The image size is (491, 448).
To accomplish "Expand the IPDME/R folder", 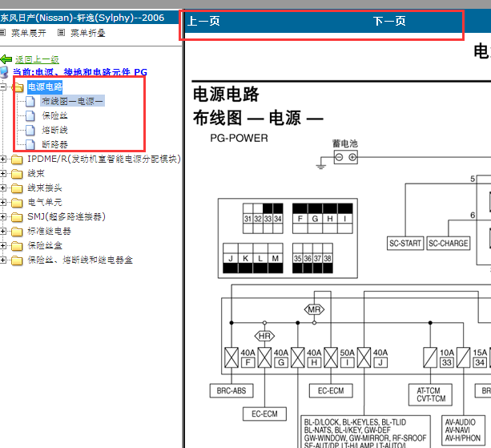I will pyautogui.click(x=3, y=159).
